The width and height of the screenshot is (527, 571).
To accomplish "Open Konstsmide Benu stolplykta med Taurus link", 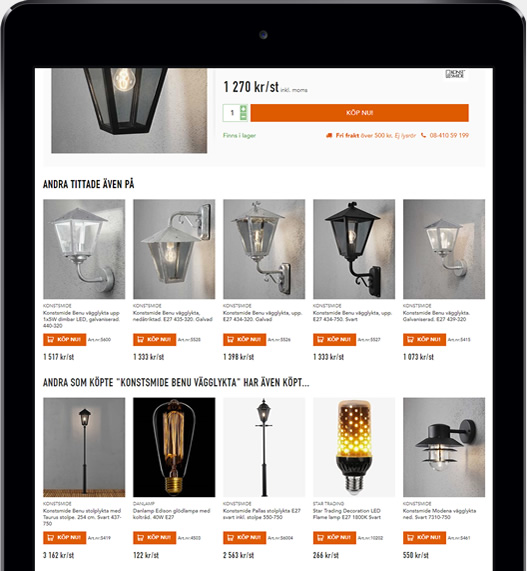I will point(82,517).
